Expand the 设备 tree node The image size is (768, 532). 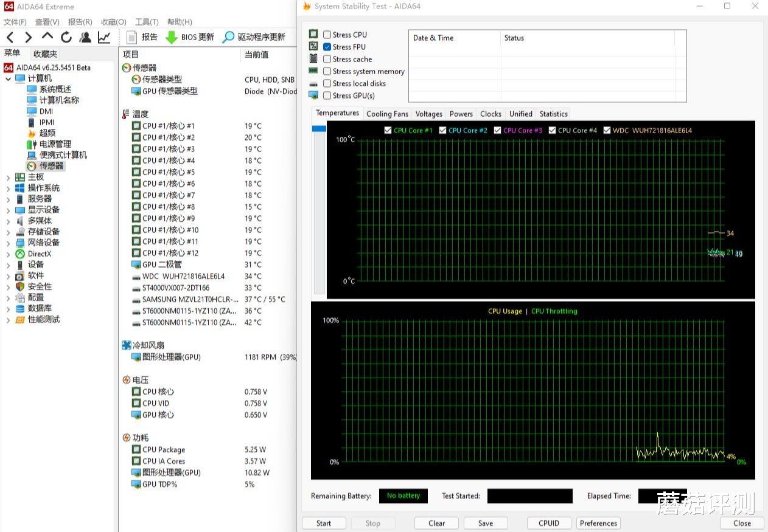click(8, 264)
